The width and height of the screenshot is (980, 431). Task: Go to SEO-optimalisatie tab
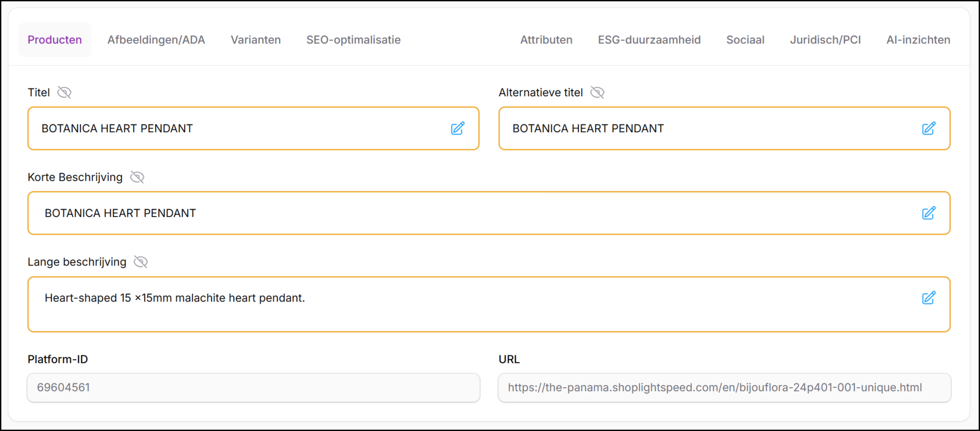[353, 40]
